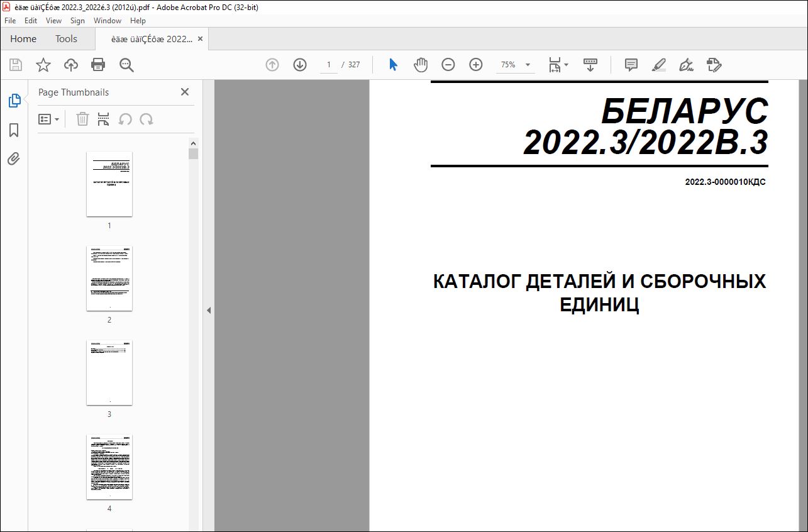Save the file with the floppy disk icon
Screen dimensions: 808x532
(x=16, y=65)
